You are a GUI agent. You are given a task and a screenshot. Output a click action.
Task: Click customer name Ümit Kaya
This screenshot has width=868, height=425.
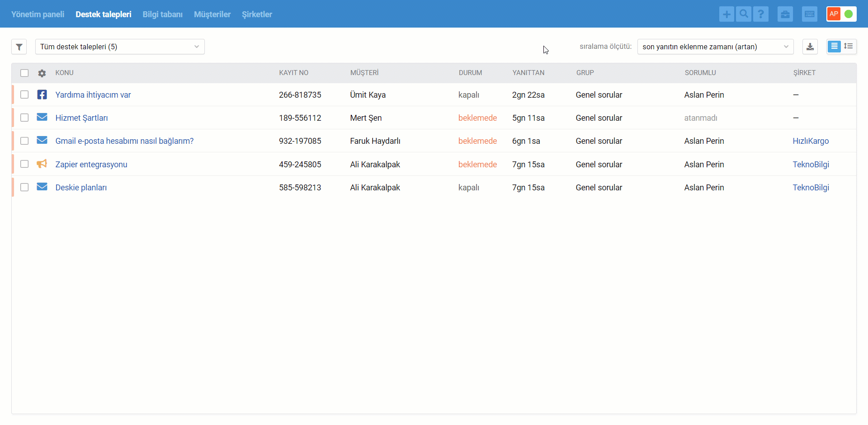click(x=368, y=95)
